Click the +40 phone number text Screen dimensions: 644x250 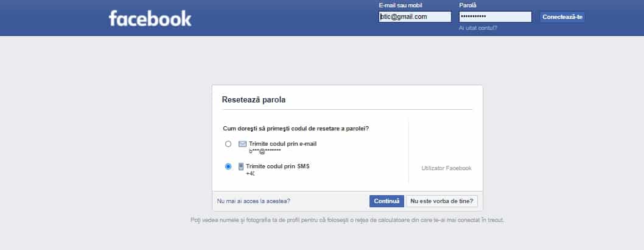[x=250, y=174]
